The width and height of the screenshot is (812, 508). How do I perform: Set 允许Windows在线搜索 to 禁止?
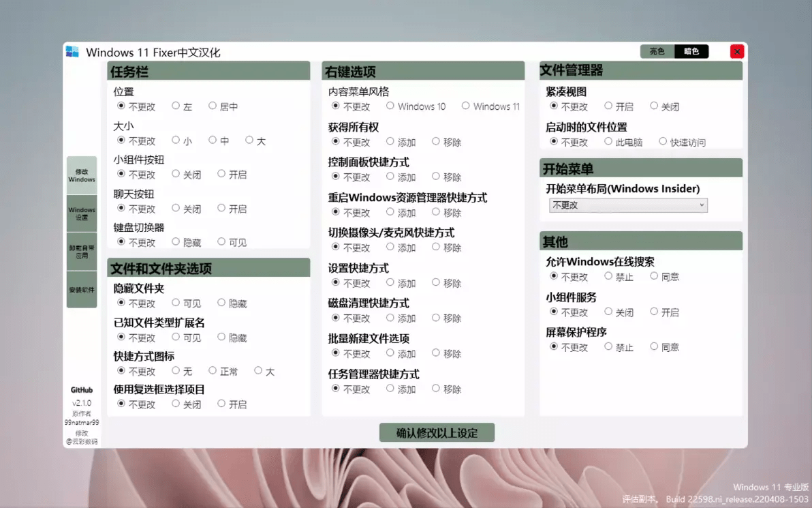[607, 276]
